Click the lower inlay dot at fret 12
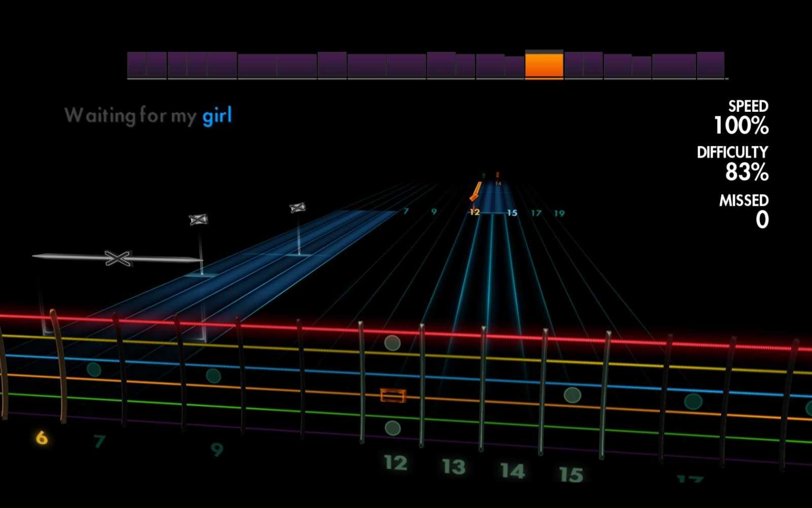The height and width of the screenshot is (508, 812). 392,428
